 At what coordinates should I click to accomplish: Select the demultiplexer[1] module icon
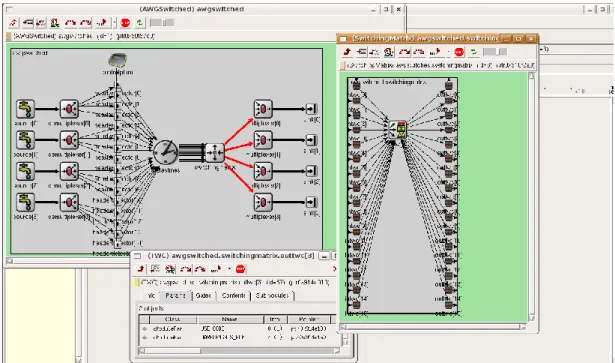click(69, 140)
